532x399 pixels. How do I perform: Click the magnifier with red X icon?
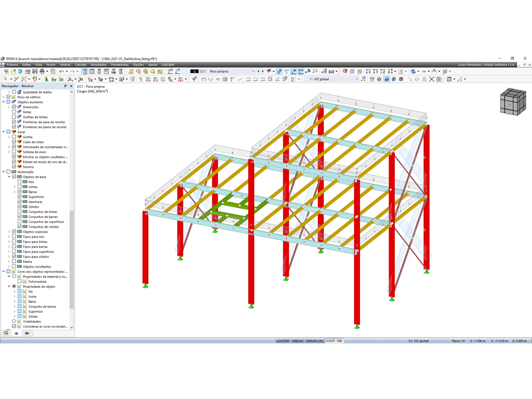345,71
